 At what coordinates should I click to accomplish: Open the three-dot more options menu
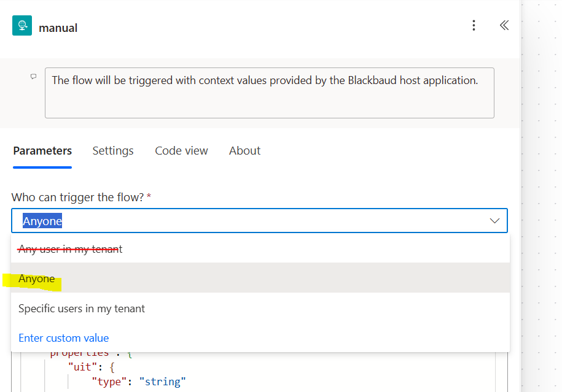[474, 25]
